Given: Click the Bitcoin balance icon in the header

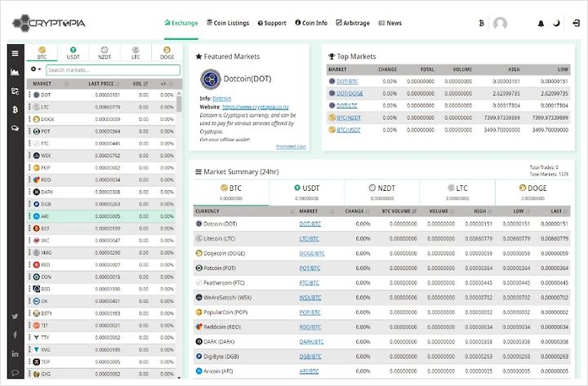Looking at the screenshot, I should click(x=482, y=23).
